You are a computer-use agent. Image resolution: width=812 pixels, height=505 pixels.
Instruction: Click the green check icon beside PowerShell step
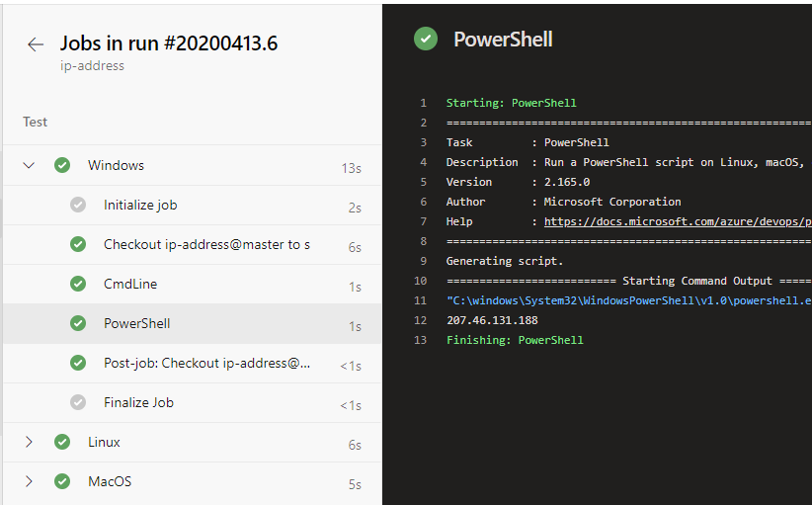tap(78, 323)
